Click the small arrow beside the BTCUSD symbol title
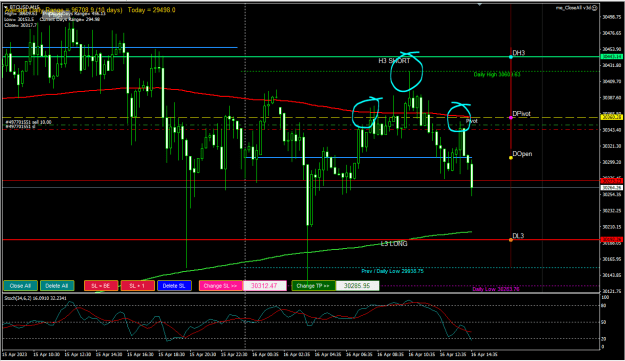The height and width of the screenshot is (361, 625). click(x=6, y=6)
